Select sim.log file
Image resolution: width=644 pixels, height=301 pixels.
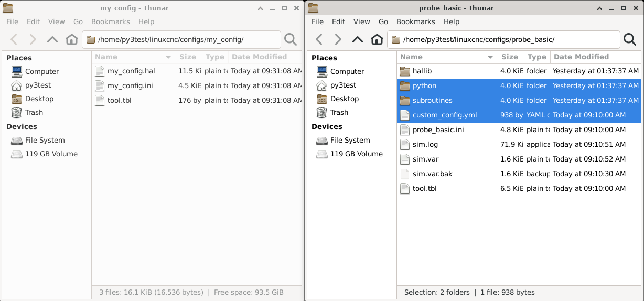[519, 144]
